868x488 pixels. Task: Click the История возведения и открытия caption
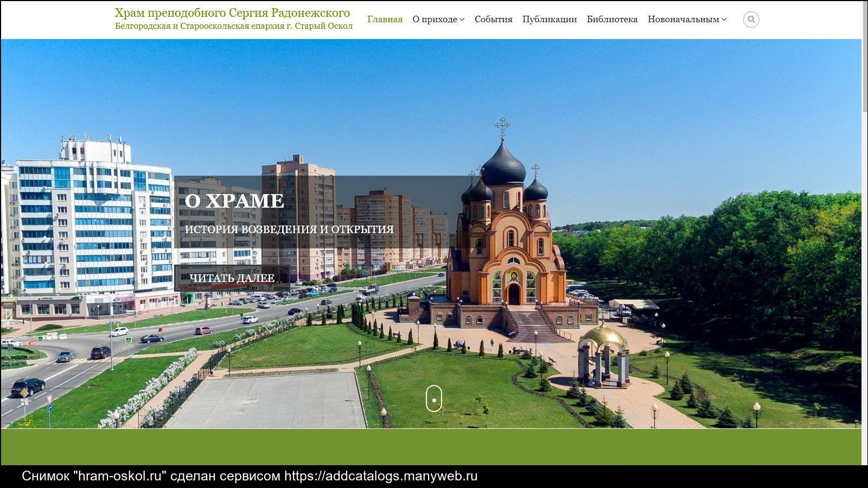pos(289,229)
